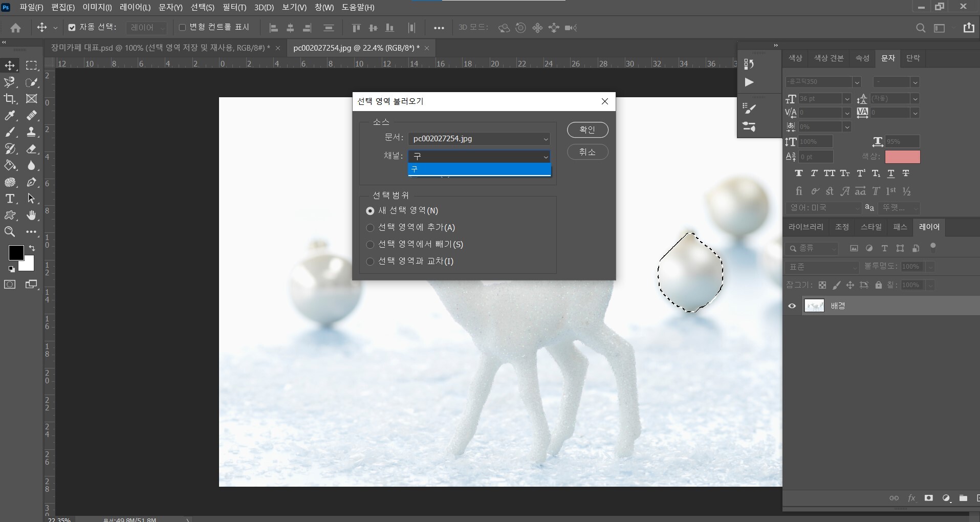This screenshot has width=980, height=522.
Task: Click the pink text color swatch
Action: (x=902, y=157)
